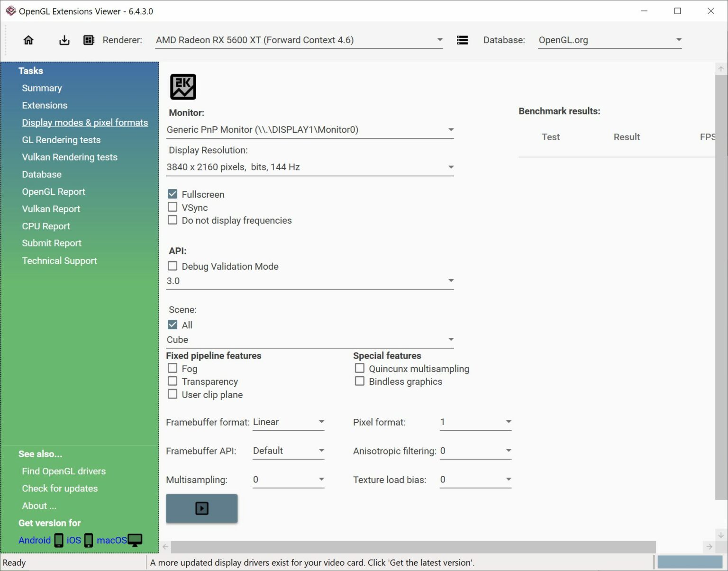Open Technical Support

(59, 261)
